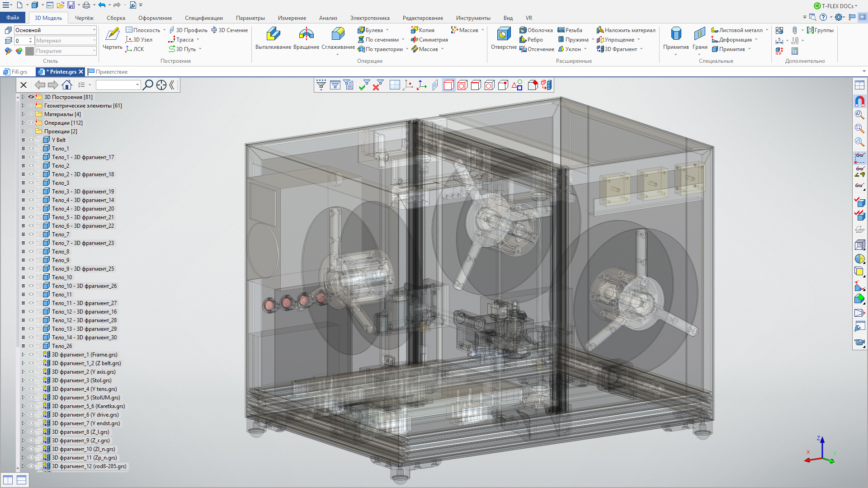
Task: Select the Symmetry (Симметрия) operation
Action: click(x=429, y=40)
